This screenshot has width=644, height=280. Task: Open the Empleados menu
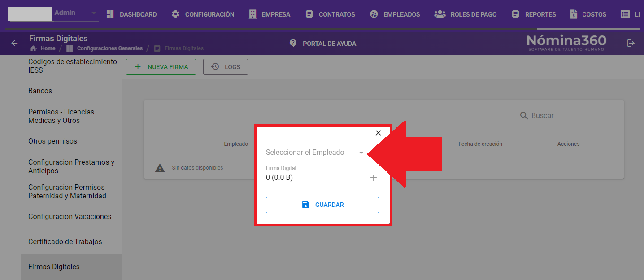tap(395, 14)
